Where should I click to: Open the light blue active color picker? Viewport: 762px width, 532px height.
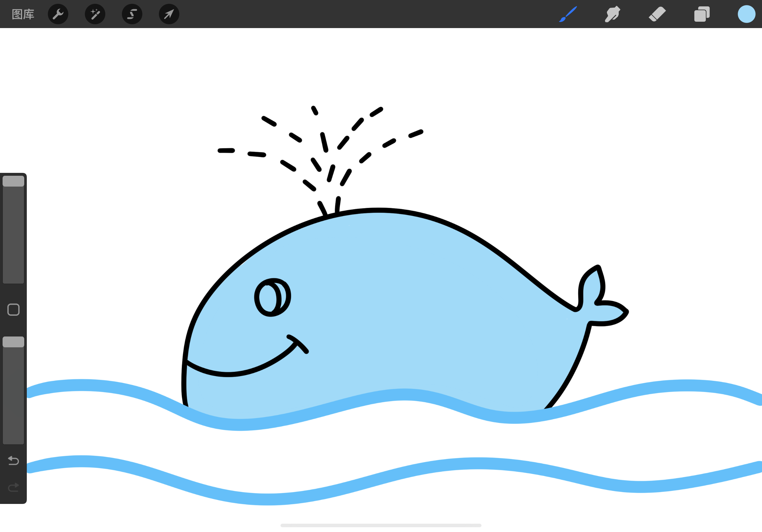pos(746,14)
